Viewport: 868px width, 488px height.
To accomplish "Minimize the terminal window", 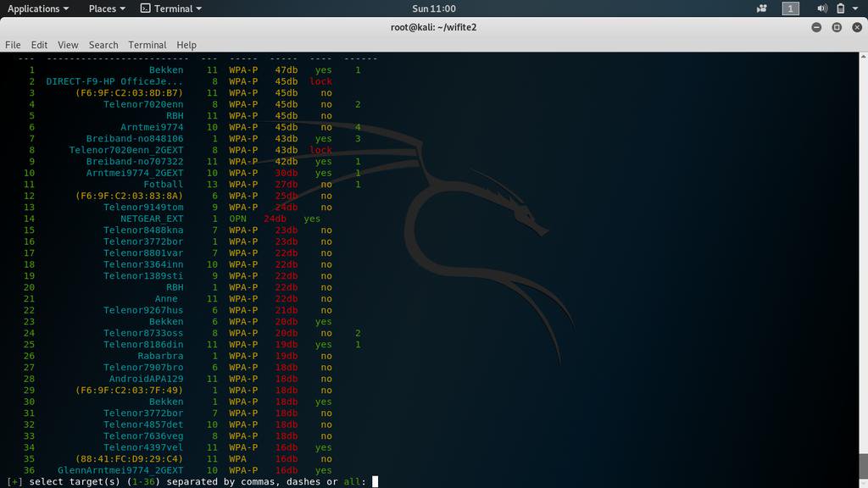I will point(816,27).
